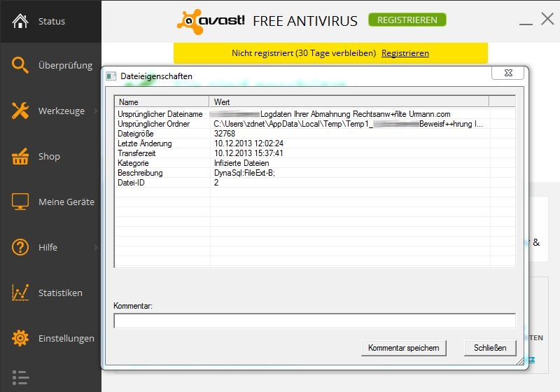Click the Schließen button
Viewport: 560px width, 392px height.
(490, 348)
